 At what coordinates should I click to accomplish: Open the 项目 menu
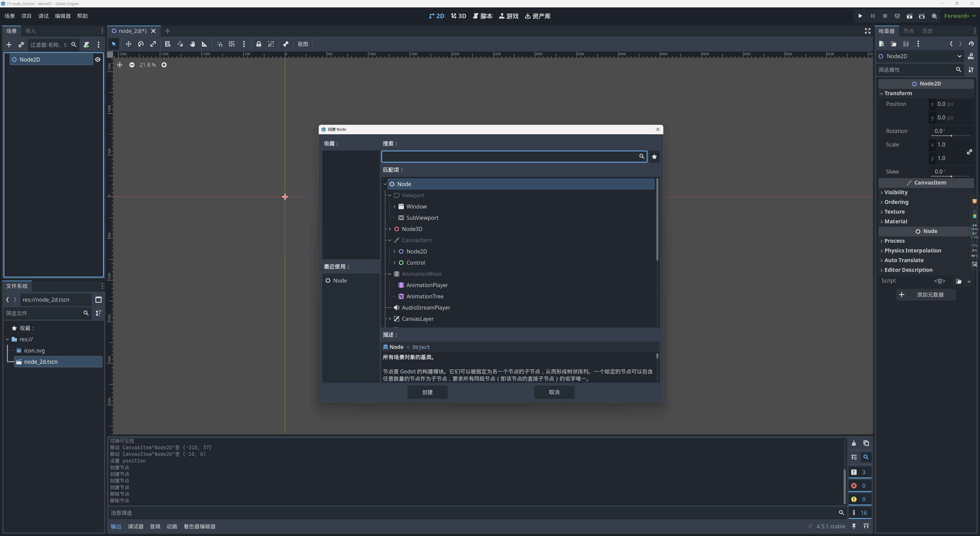point(26,16)
